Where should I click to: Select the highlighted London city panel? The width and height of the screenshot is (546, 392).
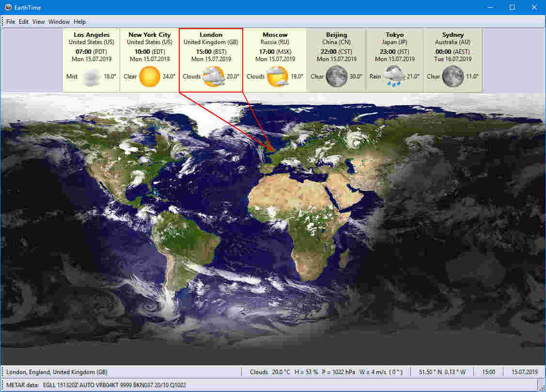click(x=211, y=58)
